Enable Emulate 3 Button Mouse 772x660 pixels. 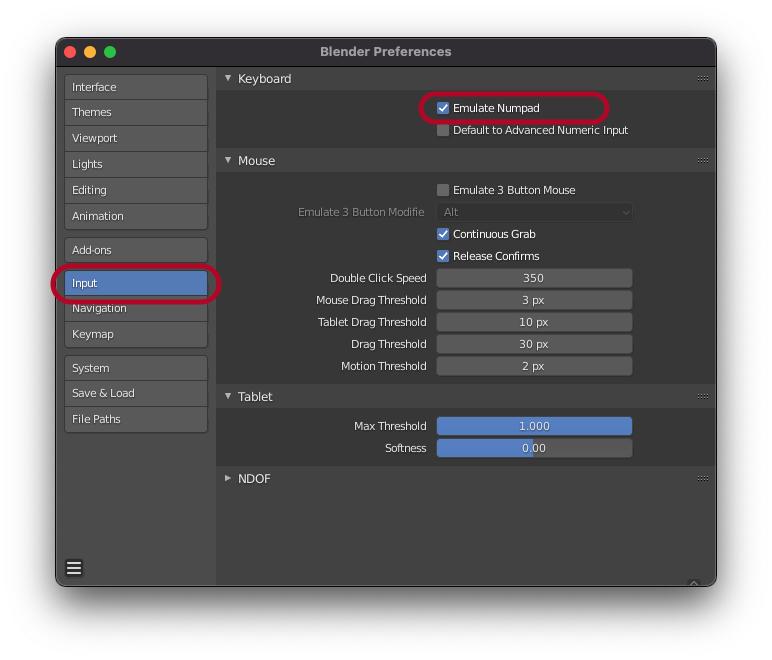click(x=443, y=190)
